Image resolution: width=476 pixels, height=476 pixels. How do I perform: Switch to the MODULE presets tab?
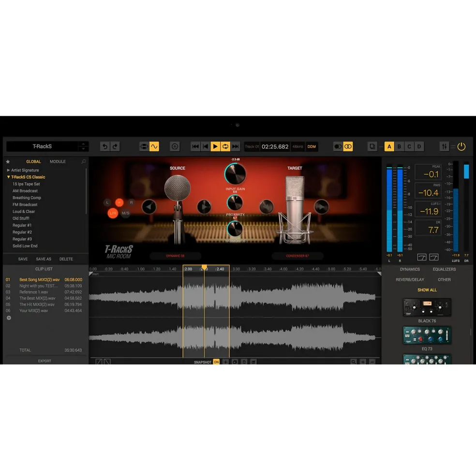pyautogui.click(x=58, y=162)
